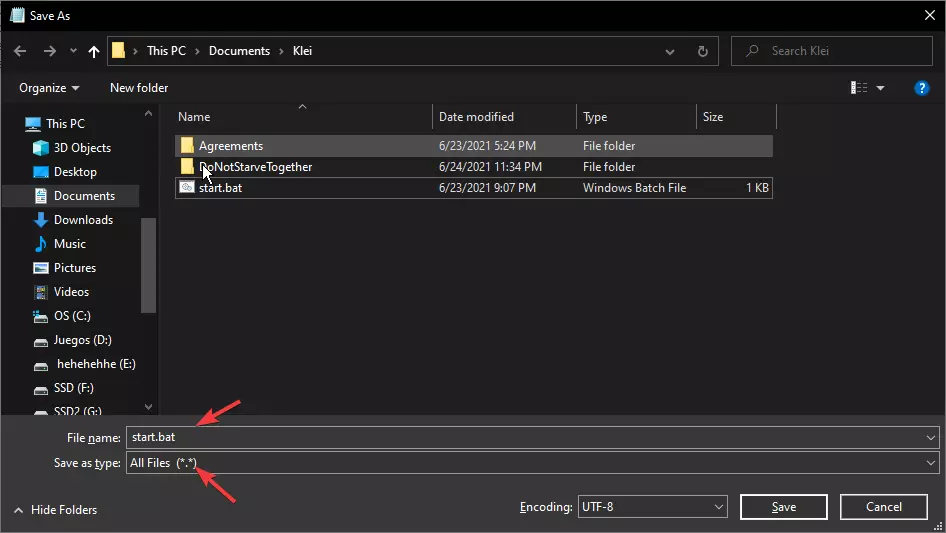The height and width of the screenshot is (533, 946).
Task: Click Save As notepad title icon
Action: [17, 16]
